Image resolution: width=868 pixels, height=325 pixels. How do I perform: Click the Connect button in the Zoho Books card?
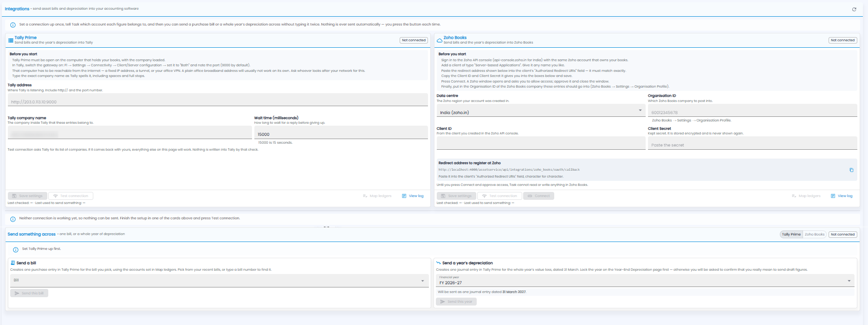(538, 196)
